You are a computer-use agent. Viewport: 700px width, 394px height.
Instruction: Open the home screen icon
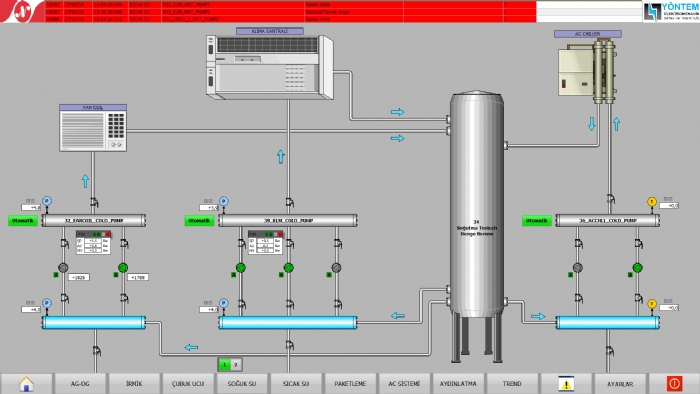click(x=26, y=384)
